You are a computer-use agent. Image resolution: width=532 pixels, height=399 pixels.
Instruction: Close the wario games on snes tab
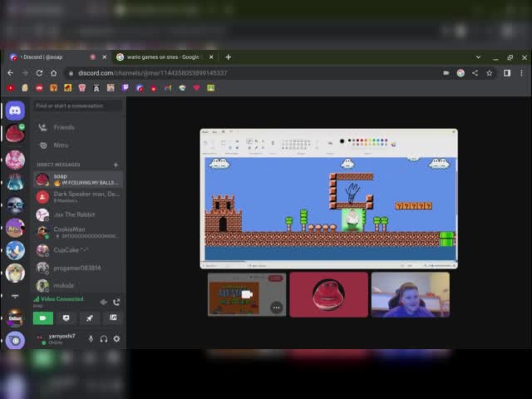click(211, 57)
